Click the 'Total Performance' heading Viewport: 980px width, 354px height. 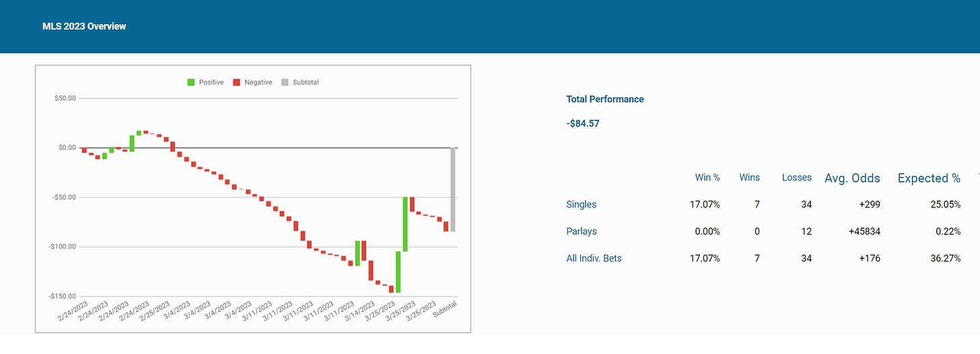[x=605, y=99]
